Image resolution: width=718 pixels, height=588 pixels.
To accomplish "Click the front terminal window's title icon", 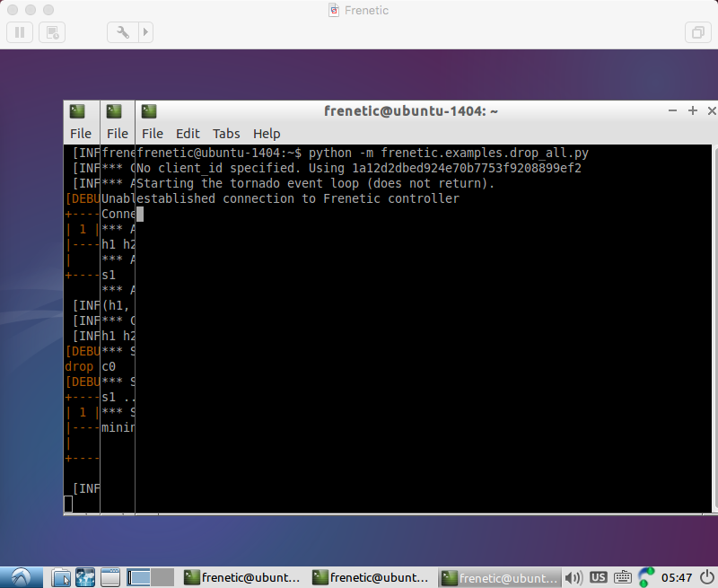I will click(x=149, y=111).
